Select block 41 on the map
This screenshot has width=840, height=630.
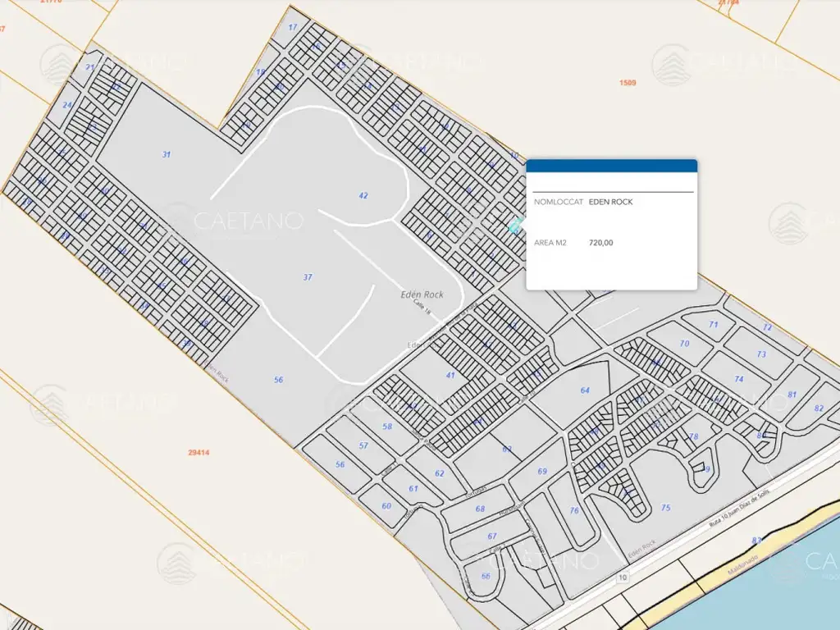click(450, 375)
